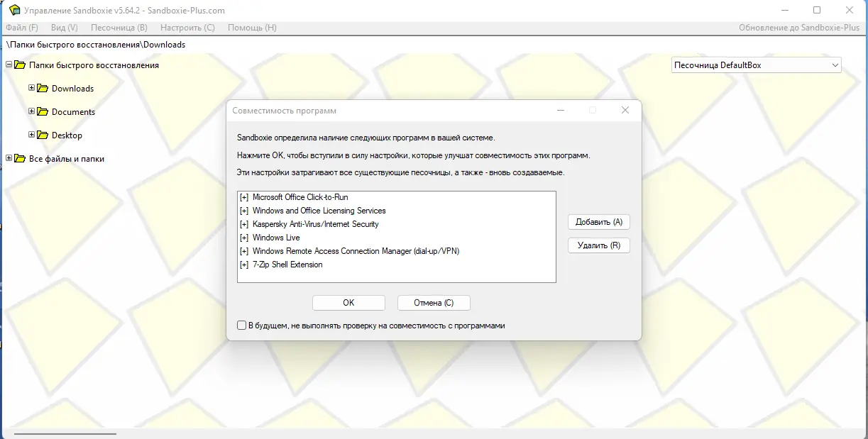Expand the Documents tree node
The height and width of the screenshot is (439, 868).
coord(31,111)
